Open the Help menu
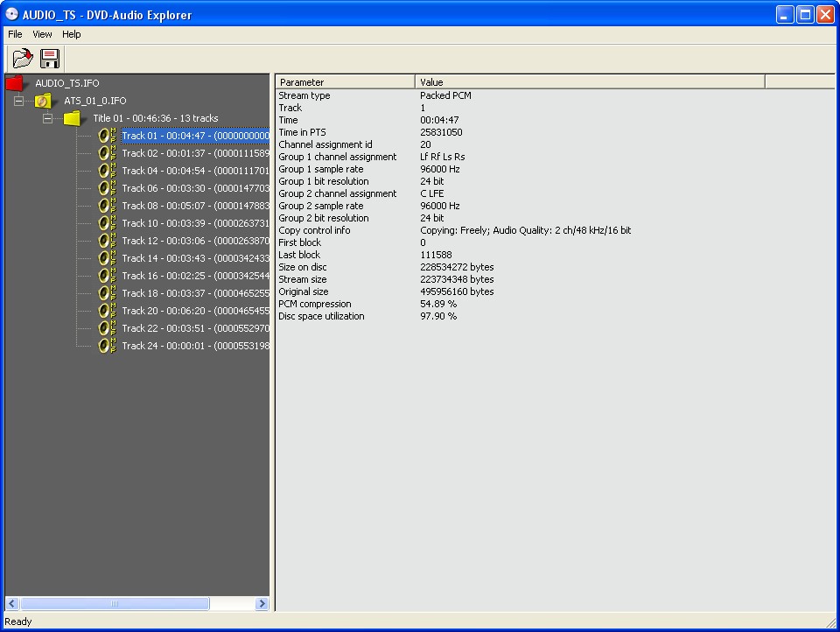840x632 pixels. (71, 34)
